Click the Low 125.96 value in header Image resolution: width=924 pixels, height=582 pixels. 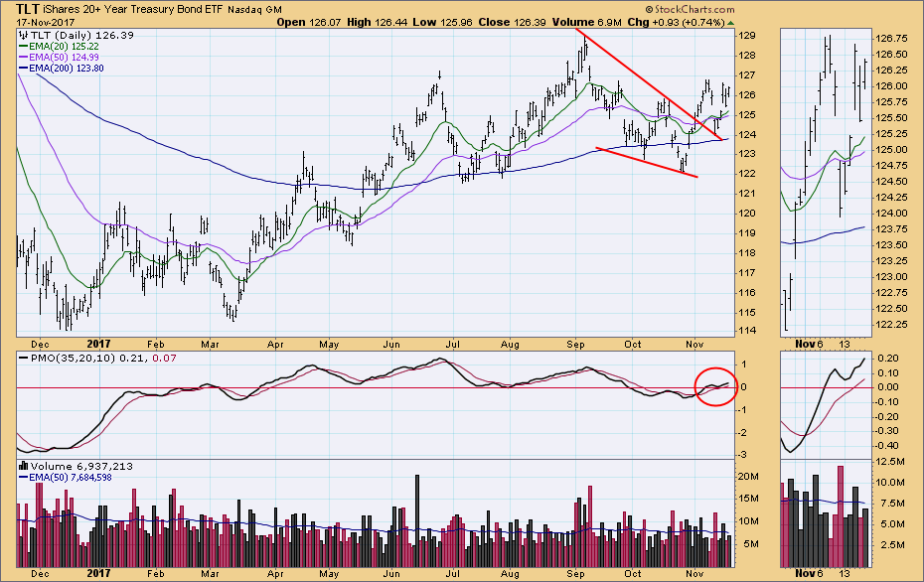coord(442,23)
